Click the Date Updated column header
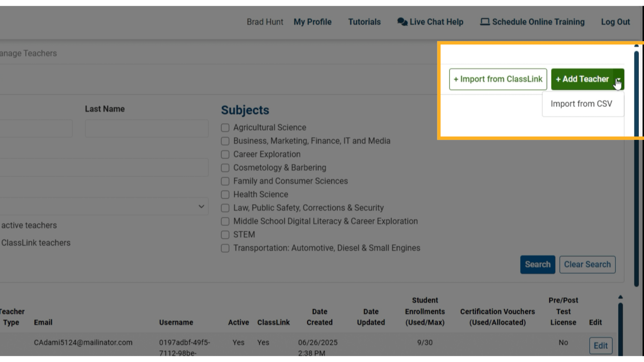The height and width of the screenshot is (362, 644). (371, 317)
